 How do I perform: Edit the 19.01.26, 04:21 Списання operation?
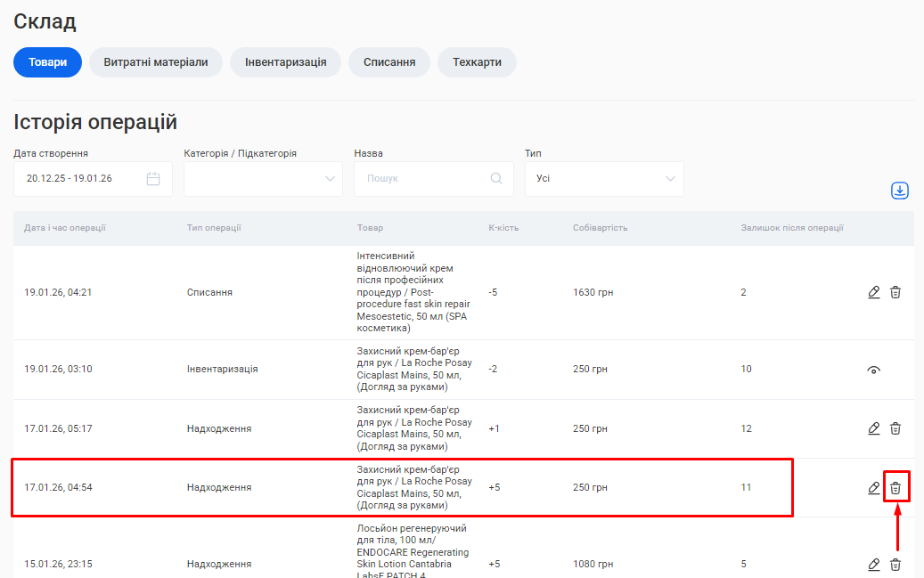click(x=874, y=292)
